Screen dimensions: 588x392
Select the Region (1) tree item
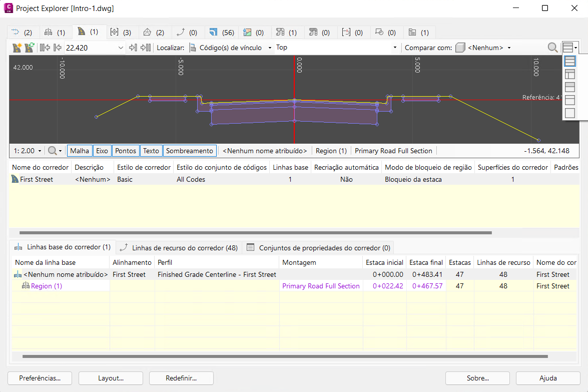tap(47, 286)
